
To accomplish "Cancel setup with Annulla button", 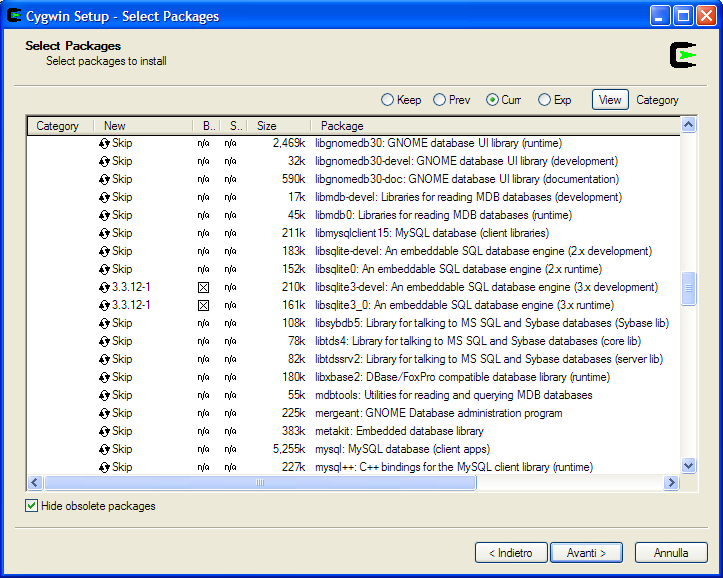I will click(671, 553).
